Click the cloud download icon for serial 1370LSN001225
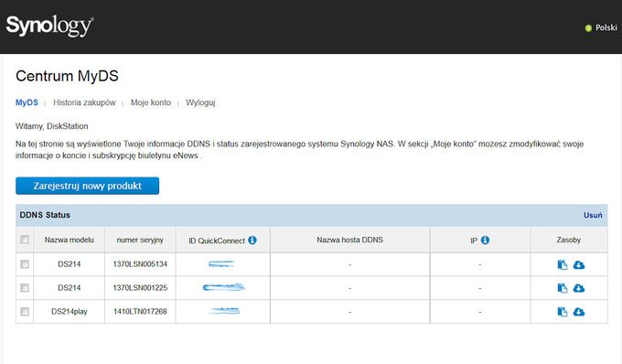 (x=579, y=288)
